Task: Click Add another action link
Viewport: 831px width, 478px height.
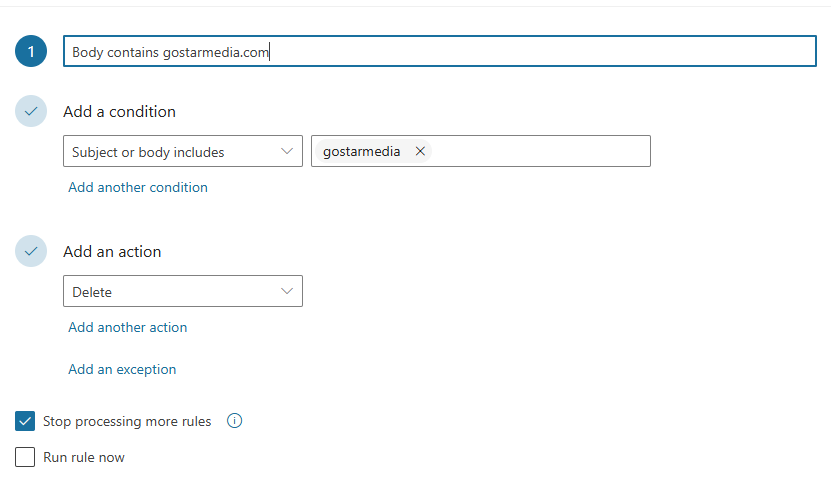Action: (128, 327)
